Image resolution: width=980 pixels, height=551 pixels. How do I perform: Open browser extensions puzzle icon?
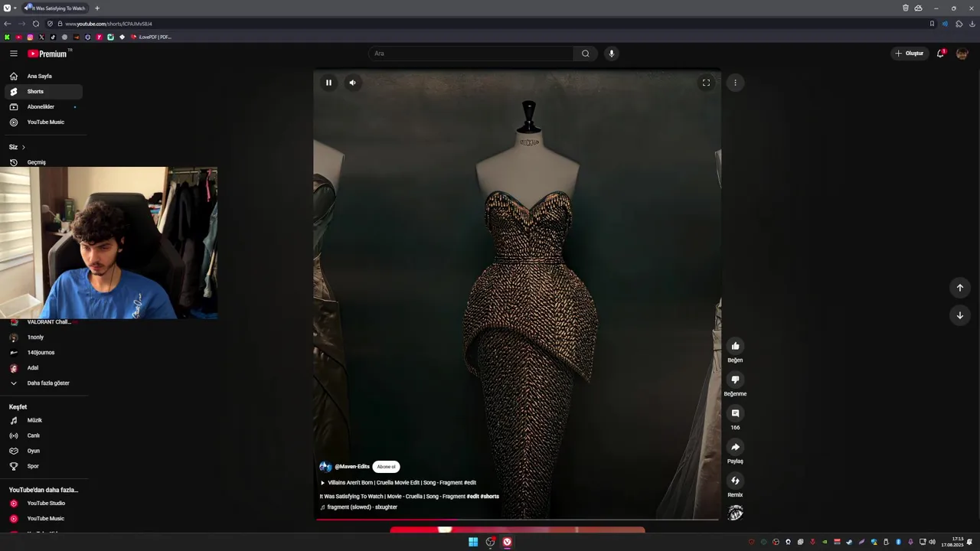(x=959, y=24)
